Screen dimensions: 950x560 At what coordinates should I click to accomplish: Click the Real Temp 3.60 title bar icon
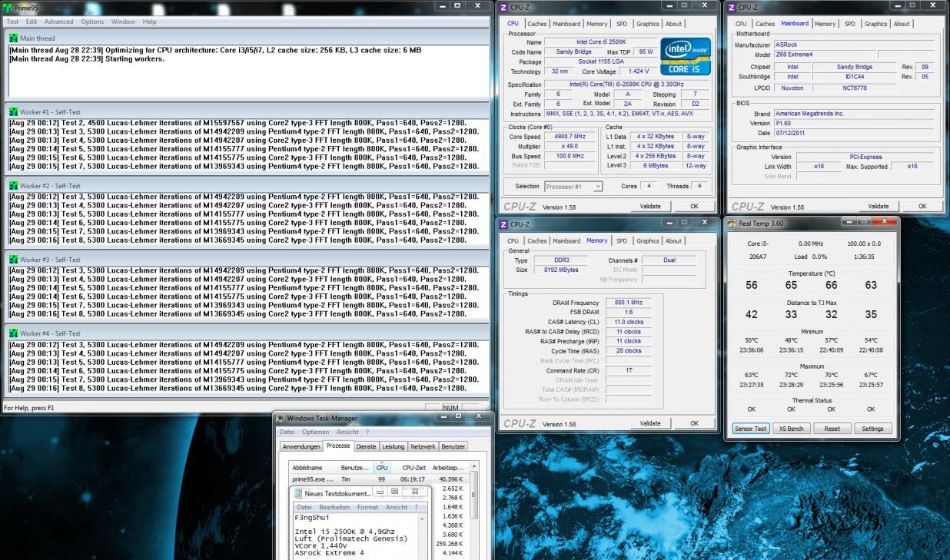pyautogui.click(x=732, y=223)
